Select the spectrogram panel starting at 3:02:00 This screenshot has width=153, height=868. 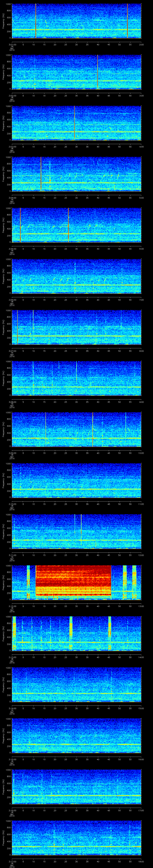tap(76, 72)
